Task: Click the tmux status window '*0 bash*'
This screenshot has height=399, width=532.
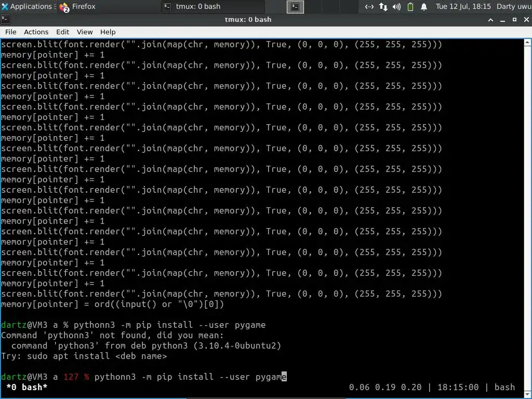Action: point(27,387)
